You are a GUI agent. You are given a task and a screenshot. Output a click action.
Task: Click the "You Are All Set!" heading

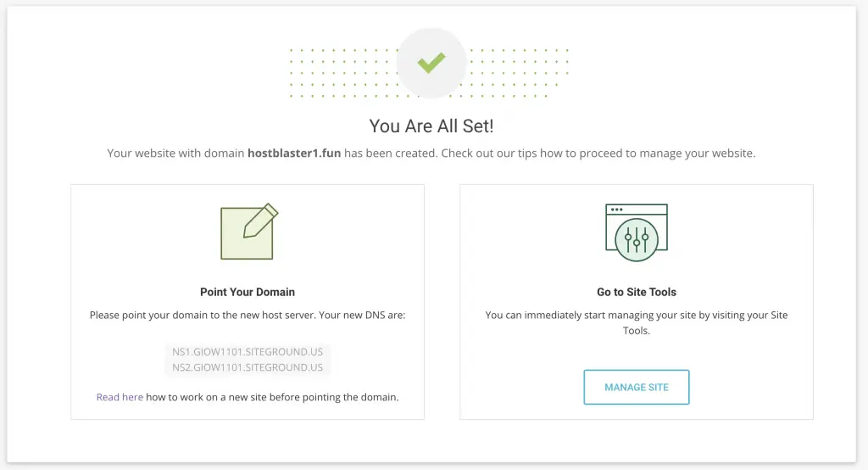[x=431, y=126]
